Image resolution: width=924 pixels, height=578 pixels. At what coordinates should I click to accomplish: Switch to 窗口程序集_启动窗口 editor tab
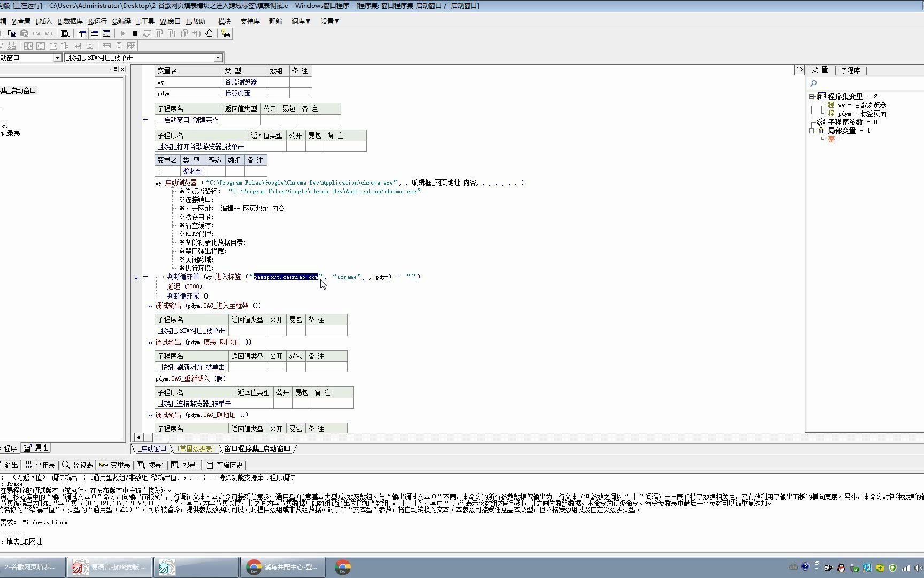[257, 448]
